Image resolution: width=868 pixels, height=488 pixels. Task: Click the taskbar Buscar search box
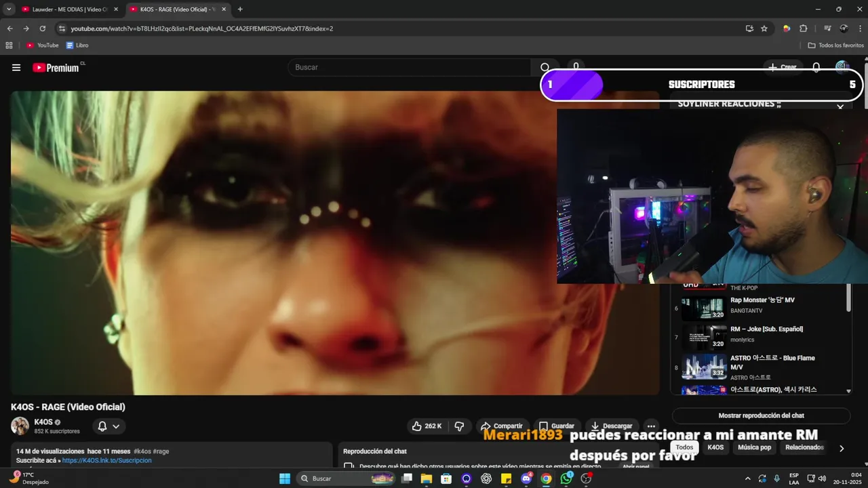pos(347,479)
